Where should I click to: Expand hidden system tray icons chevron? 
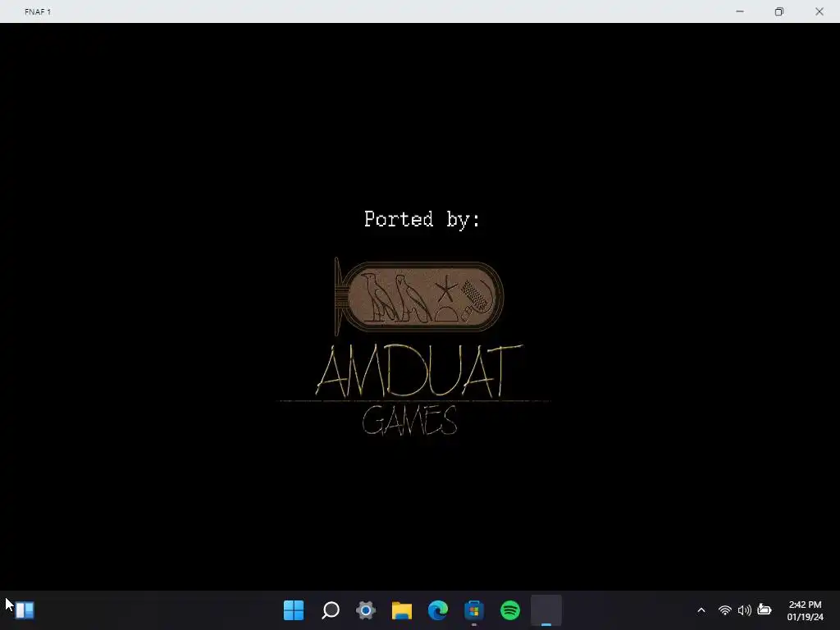click(x=701, y=610)
